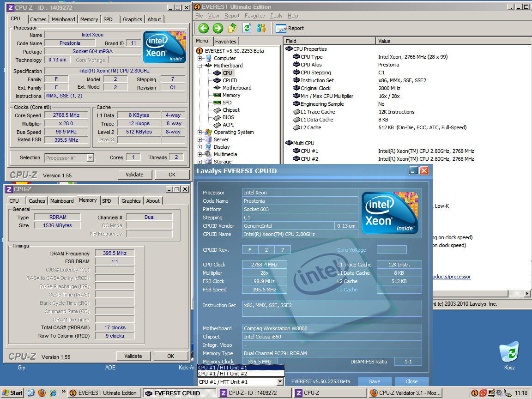
Task: Switch to EVEREST Ultimate Edition taskbar button
Action: point(104,393)
